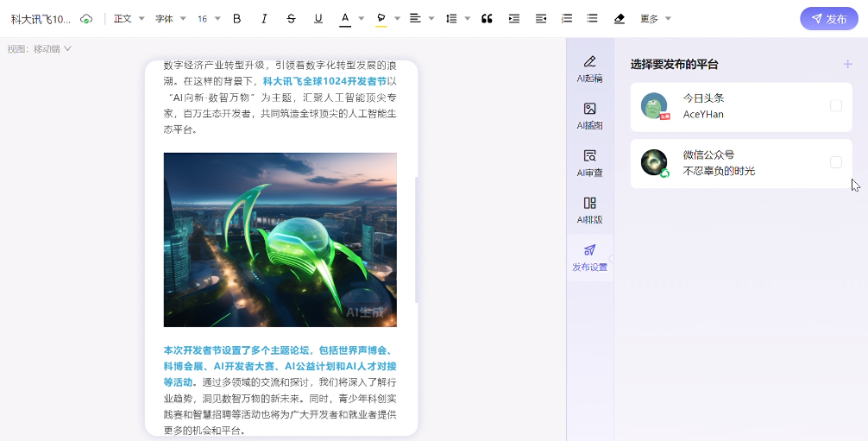Expand the line spacing options arrow
The width and height of the screenshot is (868, 441).
pyautogui.click(x=467, y=19)
